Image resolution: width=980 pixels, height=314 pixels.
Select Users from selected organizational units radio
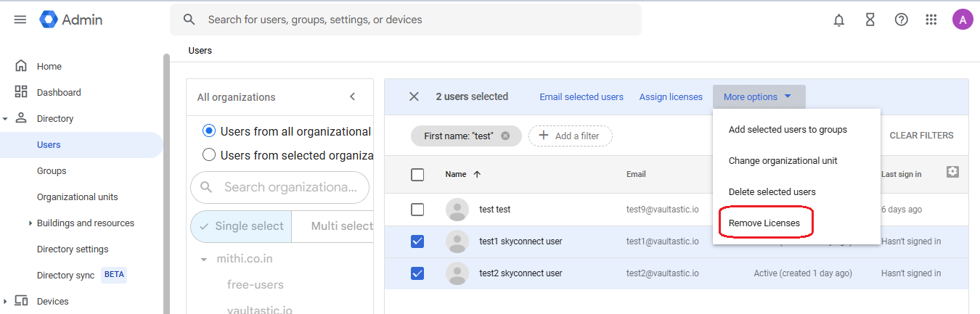[209, 154]
